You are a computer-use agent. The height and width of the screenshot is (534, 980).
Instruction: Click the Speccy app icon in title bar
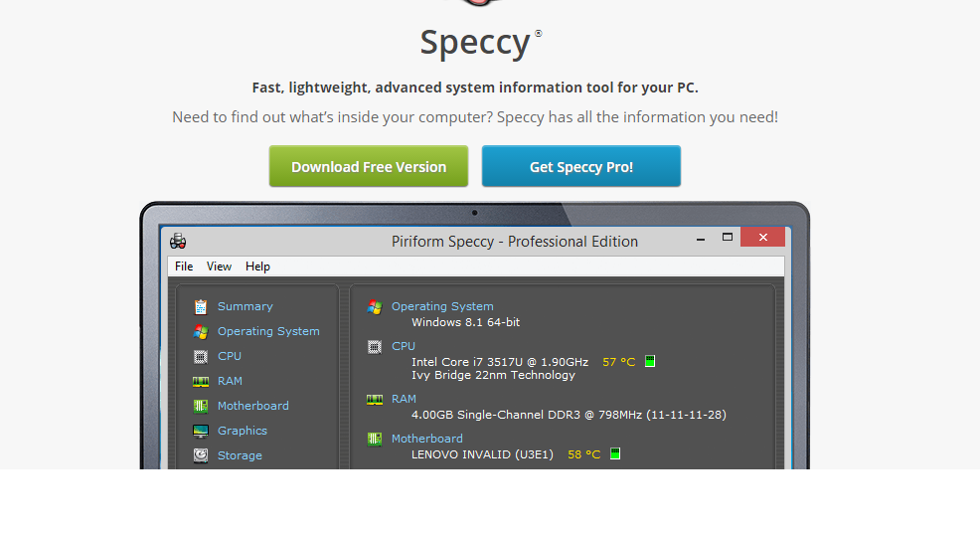[x=178, y=241]
